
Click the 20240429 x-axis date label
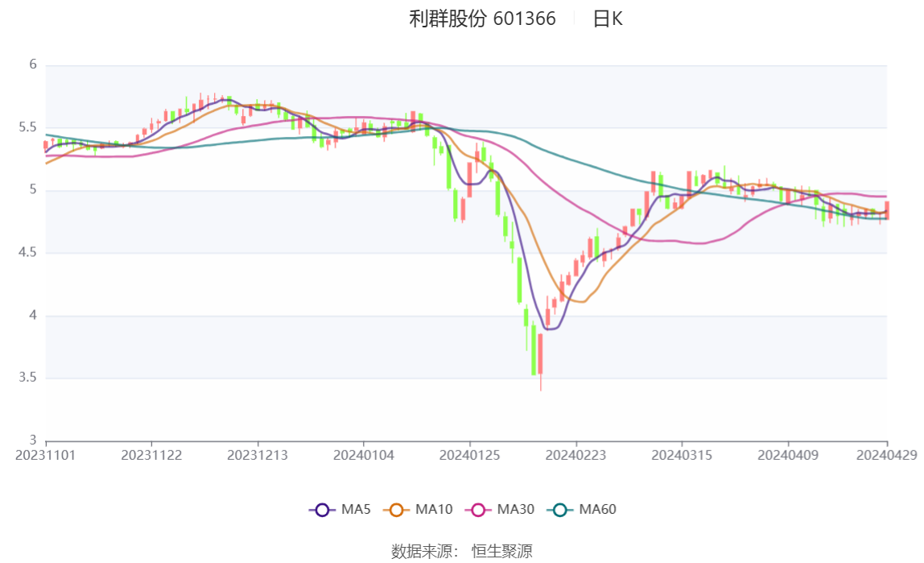click(886, 456)
